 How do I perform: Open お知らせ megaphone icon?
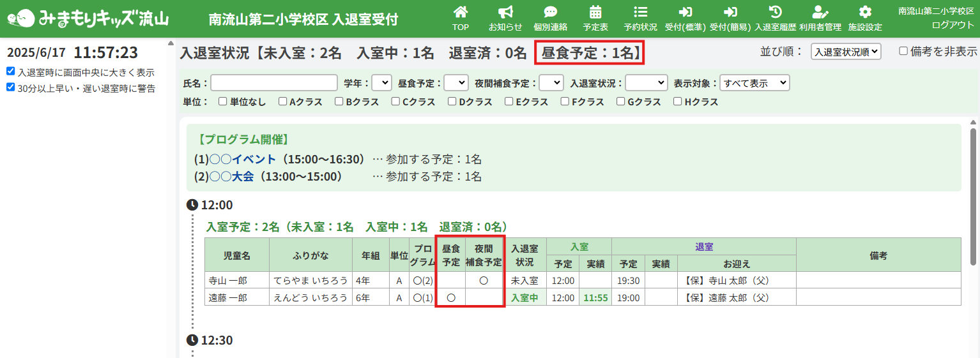pos(505,12)
